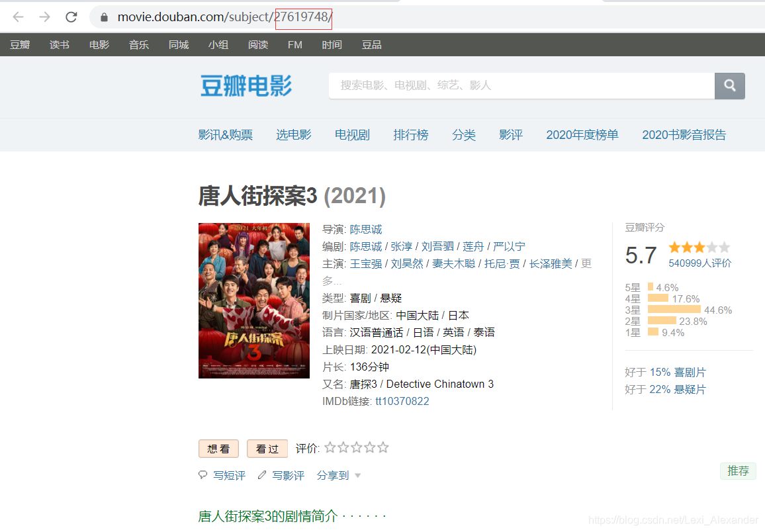Open writer 莲舟 link
765x532 pixels.
tap(473, 246)
